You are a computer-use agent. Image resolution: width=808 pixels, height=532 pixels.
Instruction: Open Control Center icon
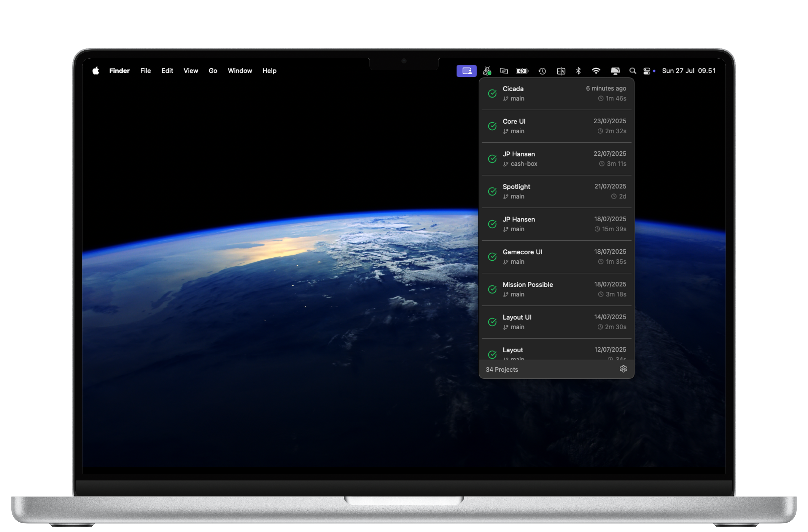point(647,71)
